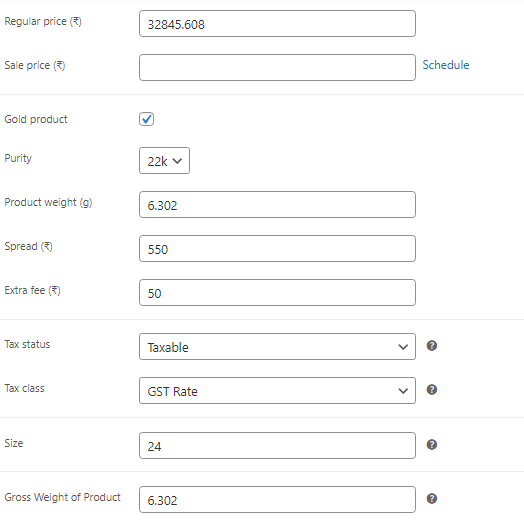Select the empty Sale price field
Screen dimensions: 524x520
(277, 68)
